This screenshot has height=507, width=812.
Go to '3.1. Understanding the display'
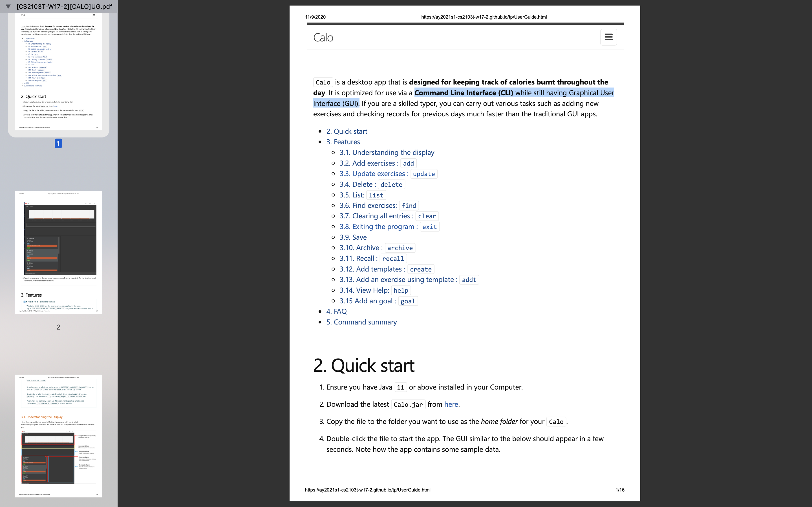387,153
